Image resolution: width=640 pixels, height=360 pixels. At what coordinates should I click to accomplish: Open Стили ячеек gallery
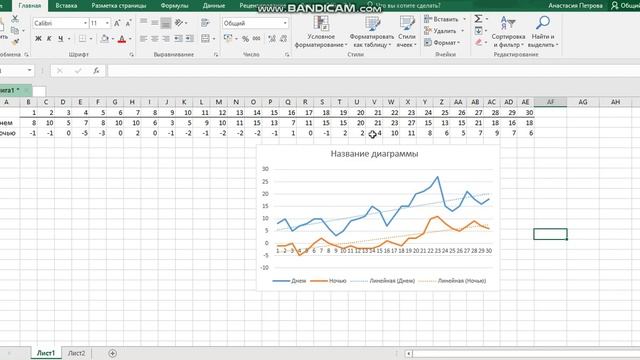coord(407,32)
